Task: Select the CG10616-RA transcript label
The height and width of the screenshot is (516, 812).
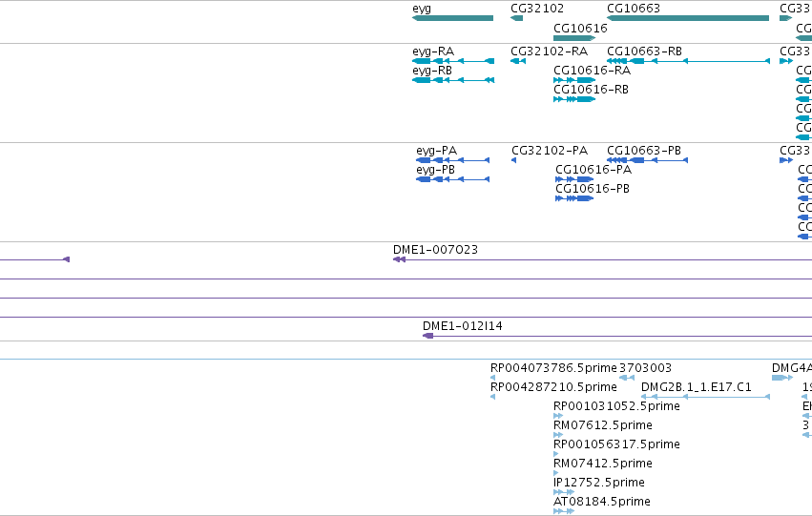Action: (x=592, y=71)
